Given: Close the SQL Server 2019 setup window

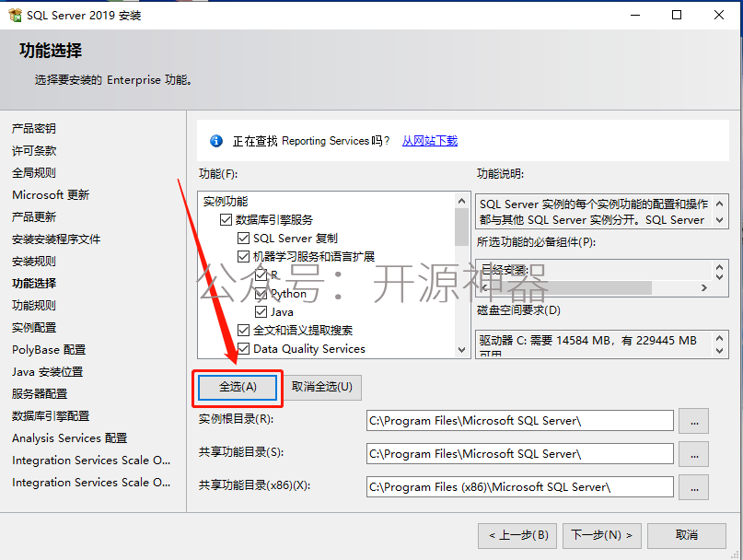Looking at the screenshot, I should pyautogui.click(x=719, y=15).
